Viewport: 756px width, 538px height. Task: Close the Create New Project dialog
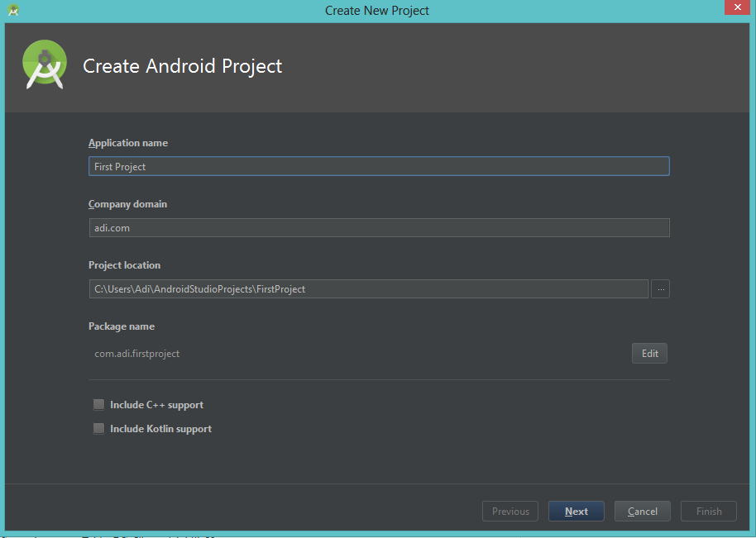(x=737, y=7)
